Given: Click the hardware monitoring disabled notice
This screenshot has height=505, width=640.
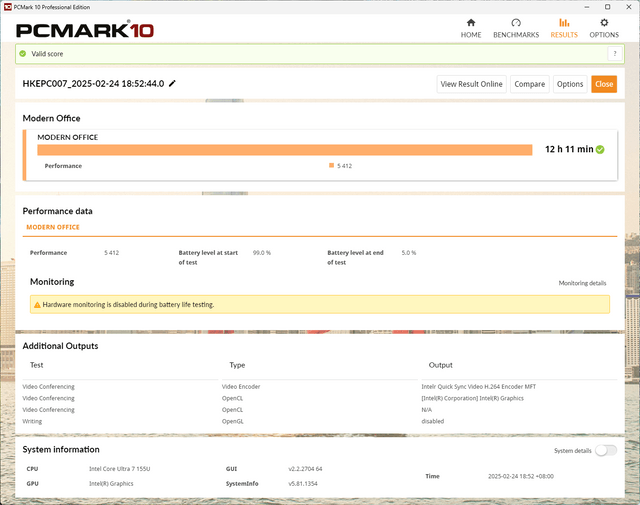Looking at the screenshot, I should coord(320,305).
